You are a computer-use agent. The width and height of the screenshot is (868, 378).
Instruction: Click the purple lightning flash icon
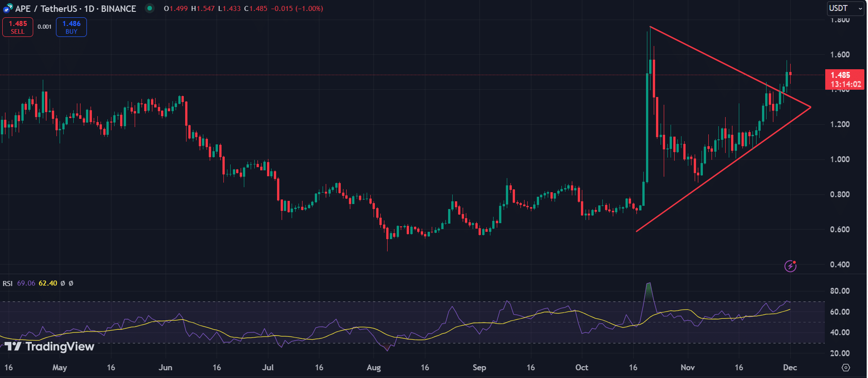coord(791,266)
